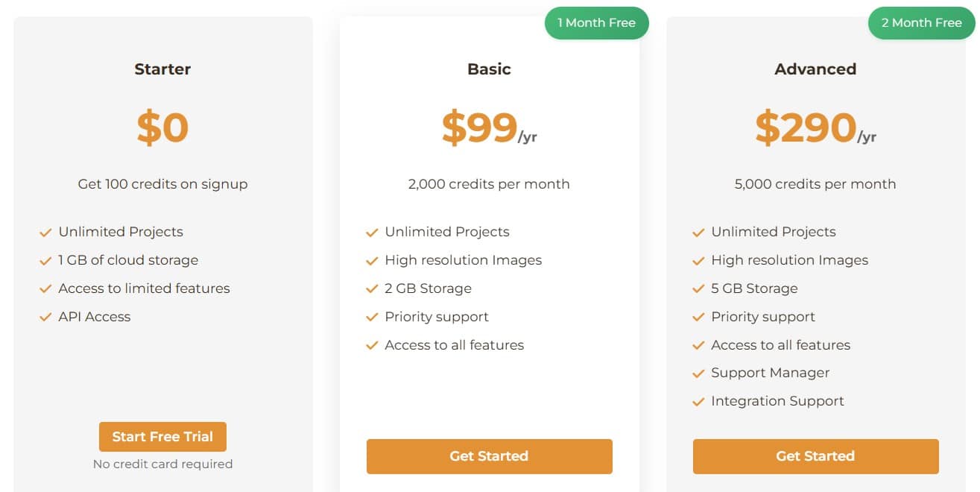
Task: Click the checkmark next to API Access
Action: point(45,317)
